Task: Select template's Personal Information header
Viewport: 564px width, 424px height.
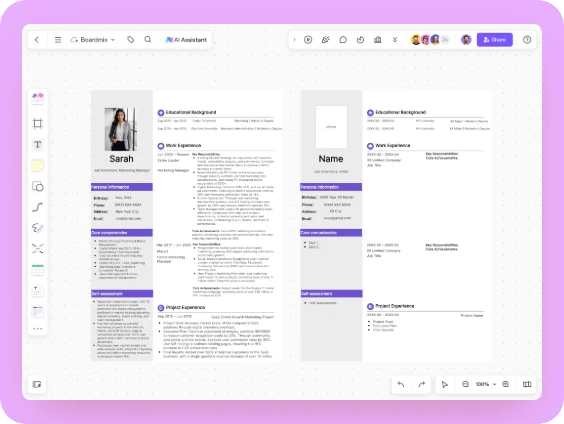Action: point(331,187)
